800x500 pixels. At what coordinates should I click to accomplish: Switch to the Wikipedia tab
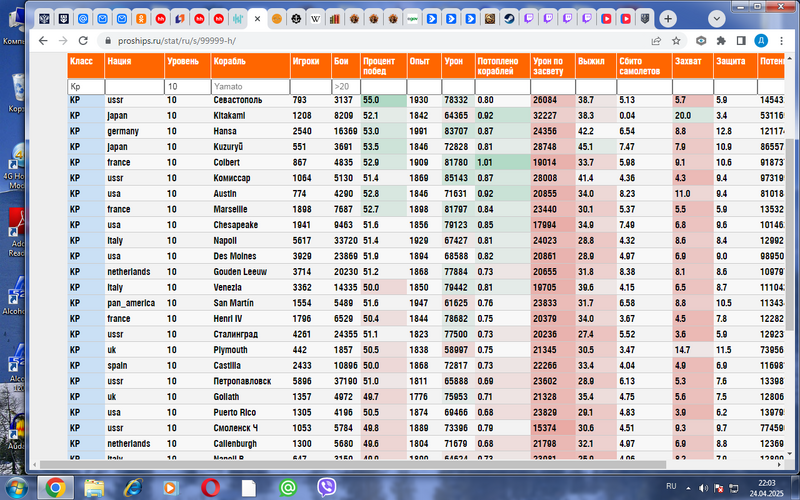(315, 19)
